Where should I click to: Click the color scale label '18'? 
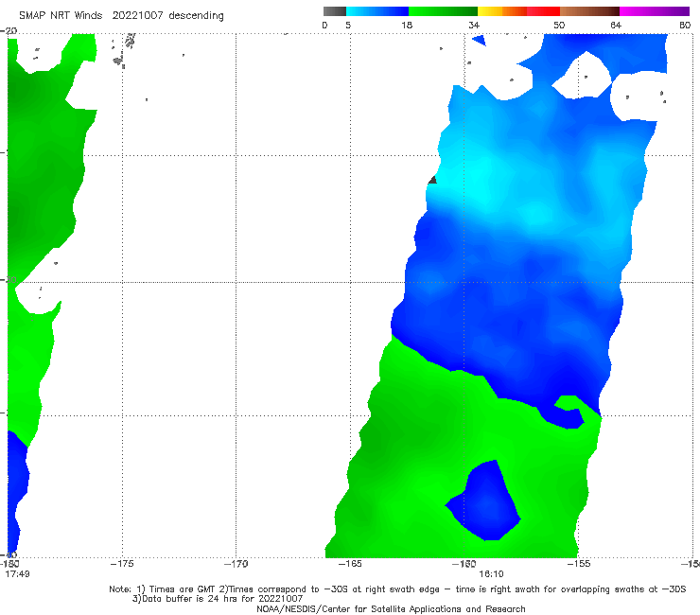coord(407,26)
